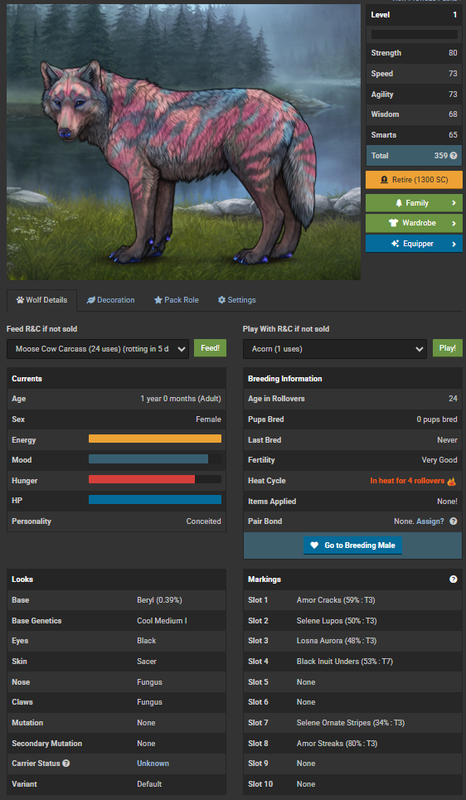The width and height of the screenshot is (466, 800).
Task: Click the Unknown carrier status link
Action: pos(153,764)
